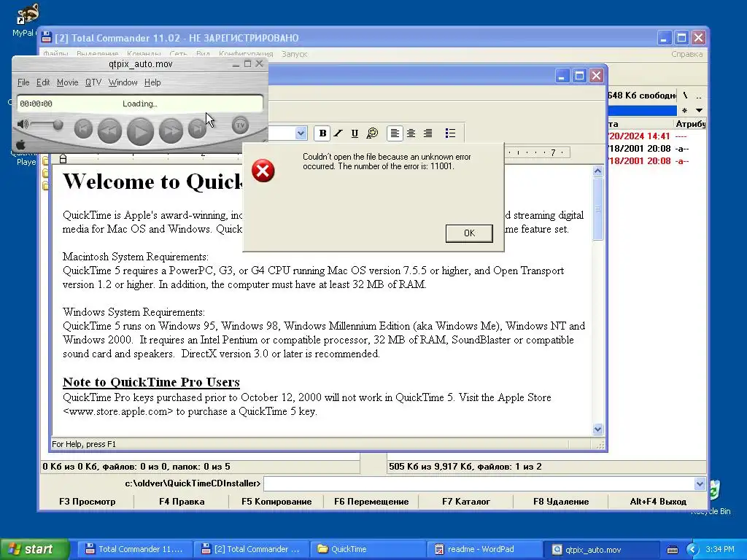
Task: Apply bullet list in WordPad
Action: point(450,133)
